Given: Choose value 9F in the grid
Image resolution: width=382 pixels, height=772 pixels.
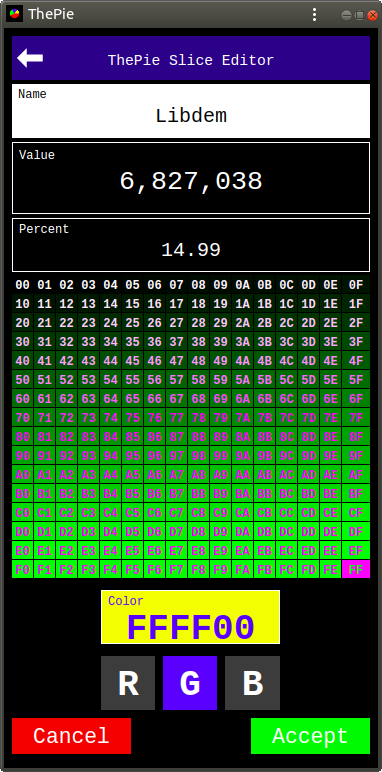Looking at the screenshot, I should pos(356,456).
